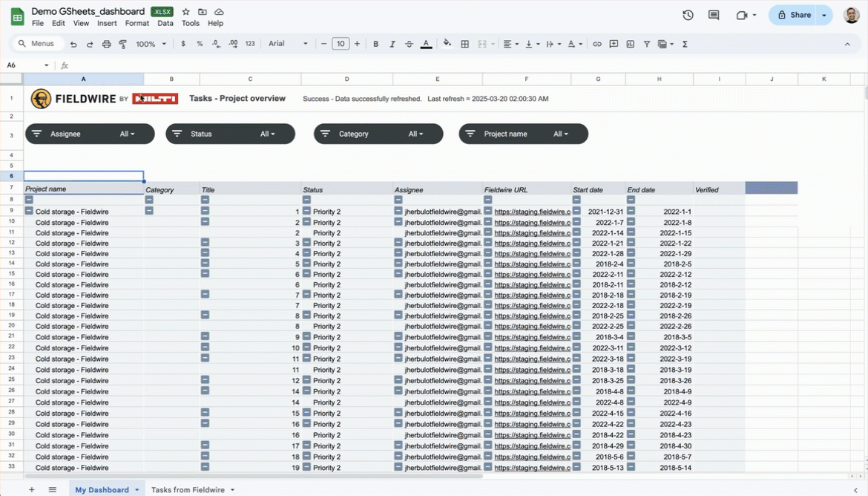Screen dimensions: 868x496
Task: Open version history clock icon
Action: coord(688,15)
